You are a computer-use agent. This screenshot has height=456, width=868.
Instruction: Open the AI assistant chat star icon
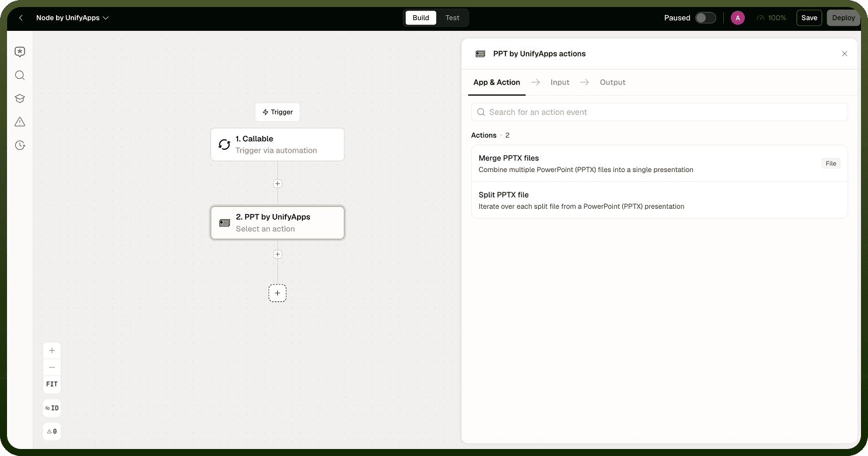tap(20, 52)
